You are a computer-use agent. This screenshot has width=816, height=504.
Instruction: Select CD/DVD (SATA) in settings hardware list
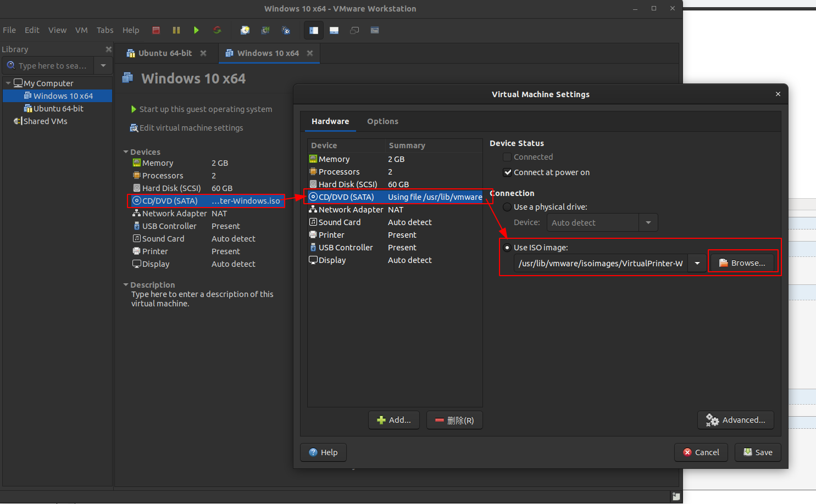coord(395,197)
